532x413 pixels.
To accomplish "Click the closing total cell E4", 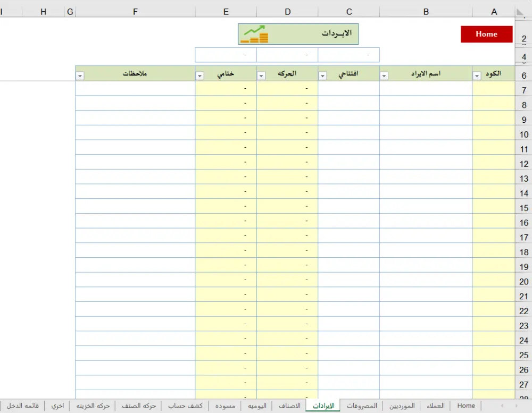I will pyautogui.click(x=226, y=55).
